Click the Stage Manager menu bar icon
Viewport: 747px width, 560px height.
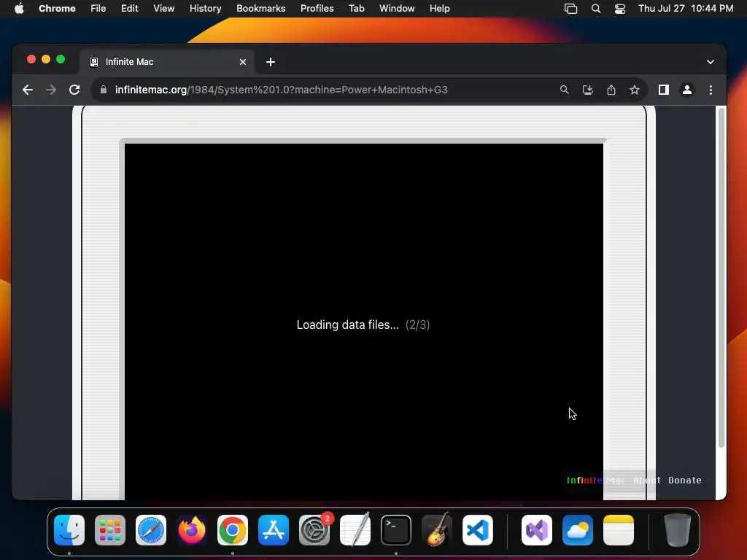click(x=570, y=9)
